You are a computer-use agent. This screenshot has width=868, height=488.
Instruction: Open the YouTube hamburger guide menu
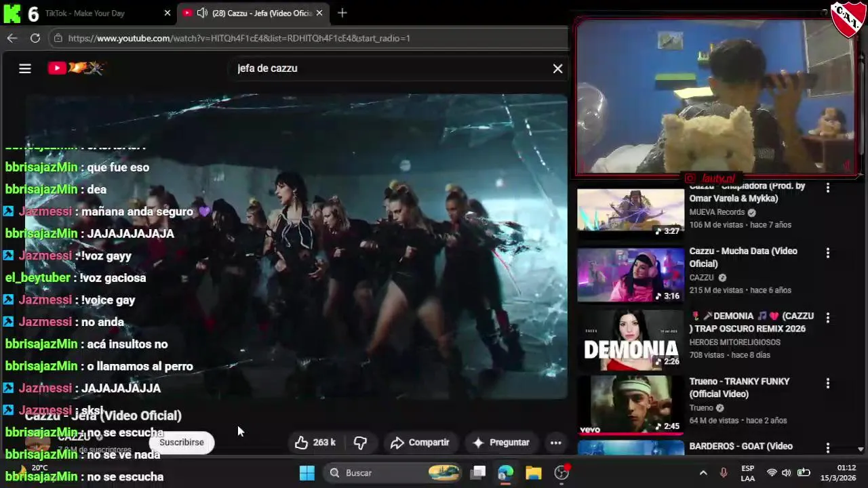pyautogui.click(x=25, y=68)
